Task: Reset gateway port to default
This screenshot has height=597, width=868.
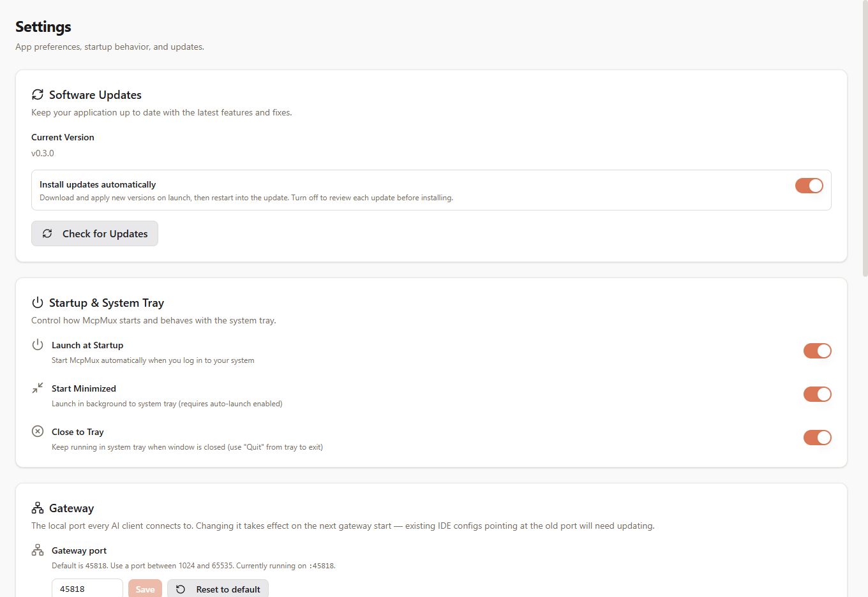Action: (x=218, y=589)
